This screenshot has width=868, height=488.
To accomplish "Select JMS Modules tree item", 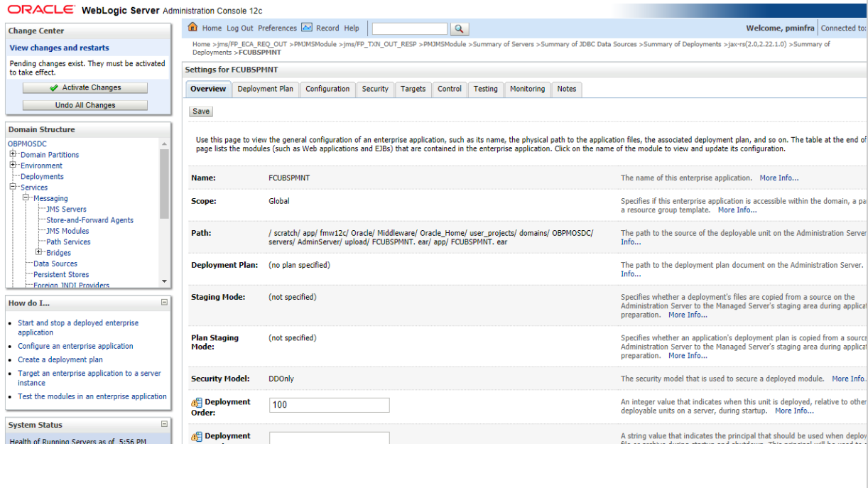I will [67, 231].
